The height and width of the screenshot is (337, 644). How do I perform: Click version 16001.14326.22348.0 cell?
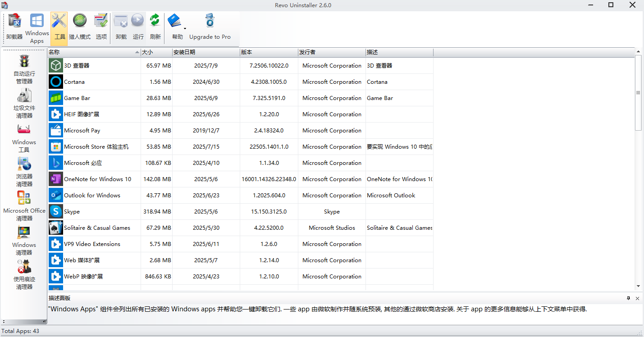(269, 179)
